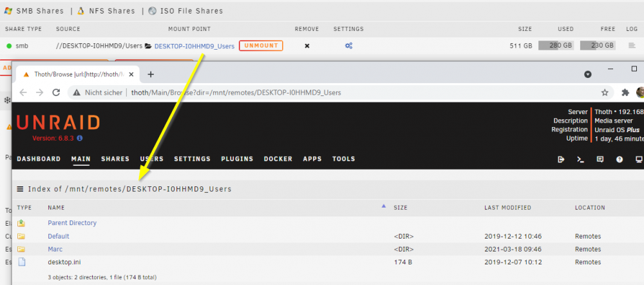
Task: Click the UNMOUNT button for smb share
Action: coord(261,46)
